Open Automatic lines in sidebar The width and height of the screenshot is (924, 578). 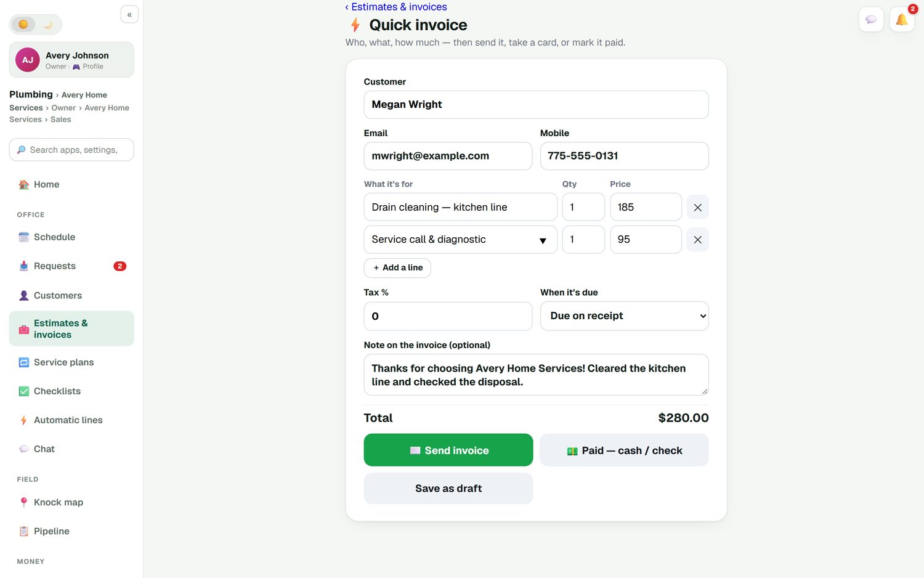[x=71, y=420]
